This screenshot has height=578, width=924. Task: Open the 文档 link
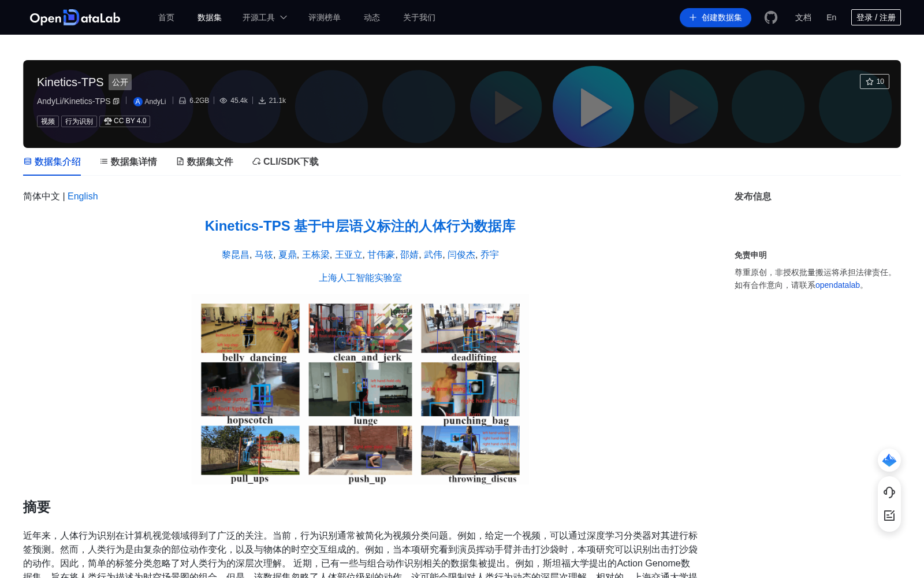pos(803,17)
